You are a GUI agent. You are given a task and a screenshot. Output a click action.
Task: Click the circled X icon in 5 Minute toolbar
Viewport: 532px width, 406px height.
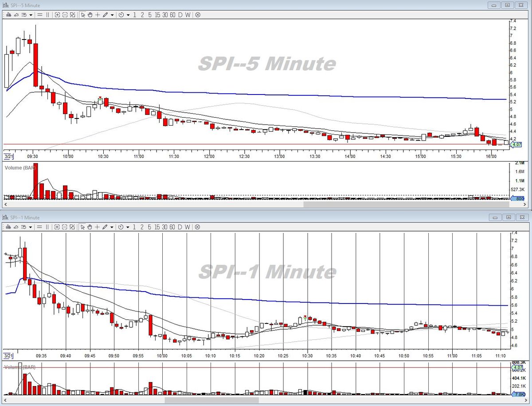[198, 15]
